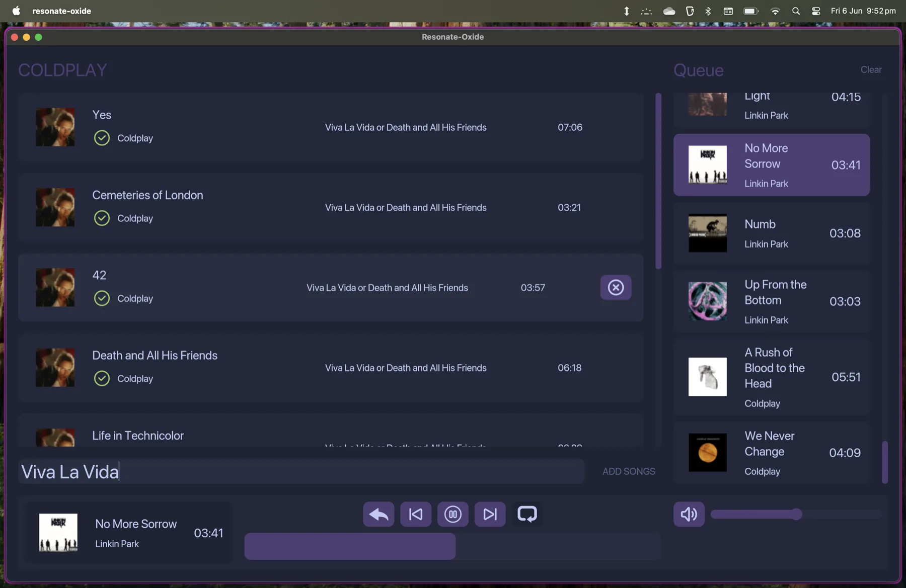Viewport: 906px width, 588px height.
Task: Click Cemeteries of London title
Action: (147, 195)
